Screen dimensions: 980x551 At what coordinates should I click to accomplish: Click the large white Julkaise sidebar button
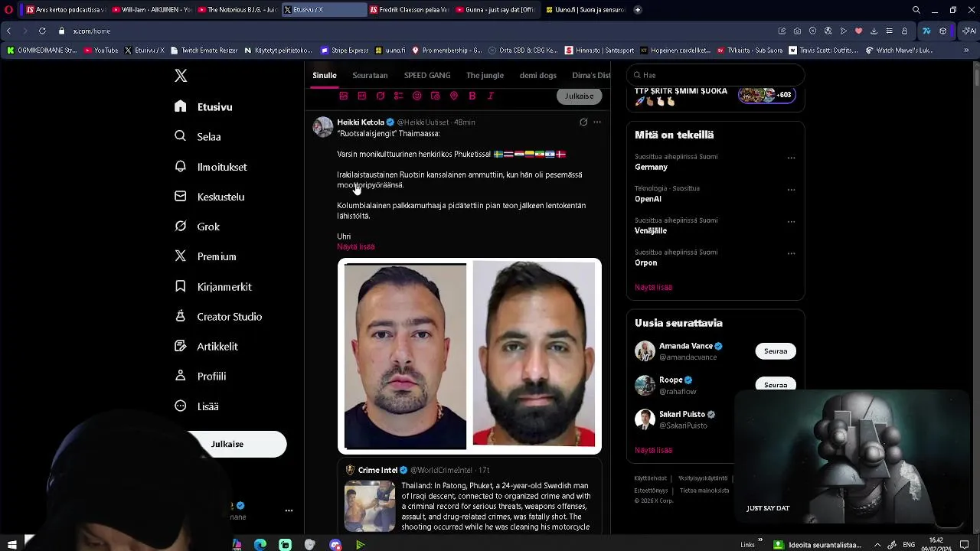click(227, 444)
